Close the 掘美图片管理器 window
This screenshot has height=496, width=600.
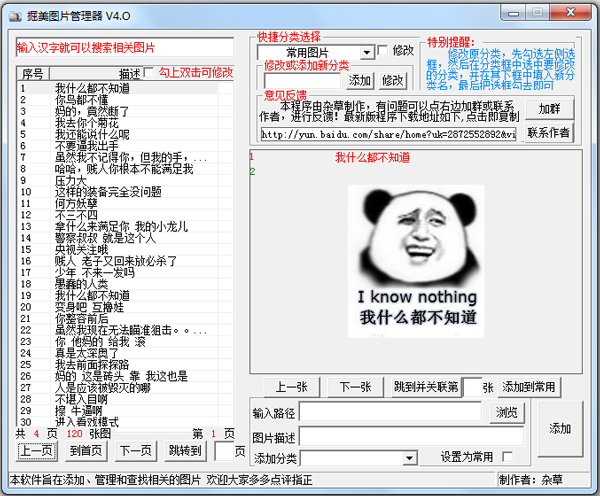(x=571, y=13)
